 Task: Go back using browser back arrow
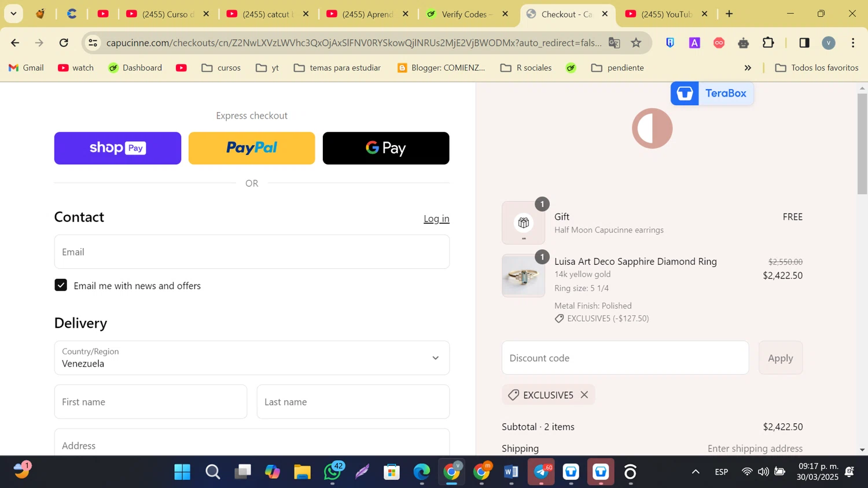(15, 43)
